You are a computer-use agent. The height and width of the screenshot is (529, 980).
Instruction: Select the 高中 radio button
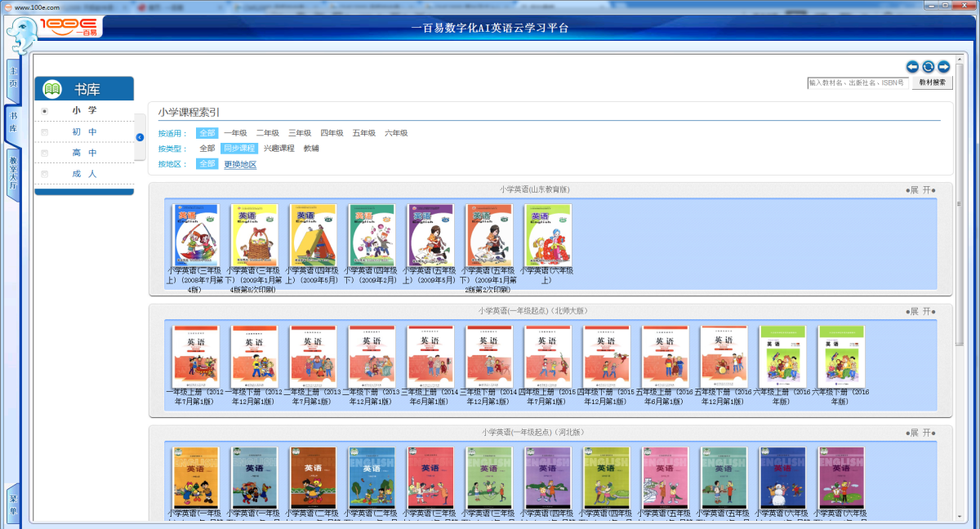coord(45,153)
